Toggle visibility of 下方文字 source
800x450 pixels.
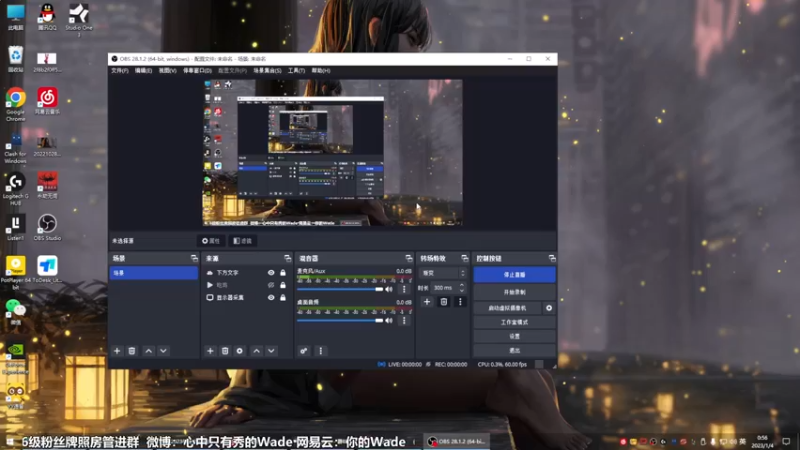[x=271, y=273]
